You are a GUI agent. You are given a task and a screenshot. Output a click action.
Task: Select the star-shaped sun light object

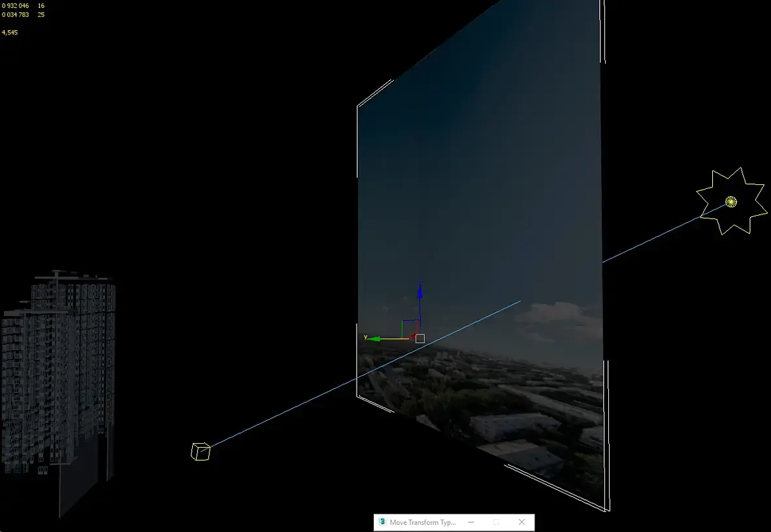click(x=732, y=201)
